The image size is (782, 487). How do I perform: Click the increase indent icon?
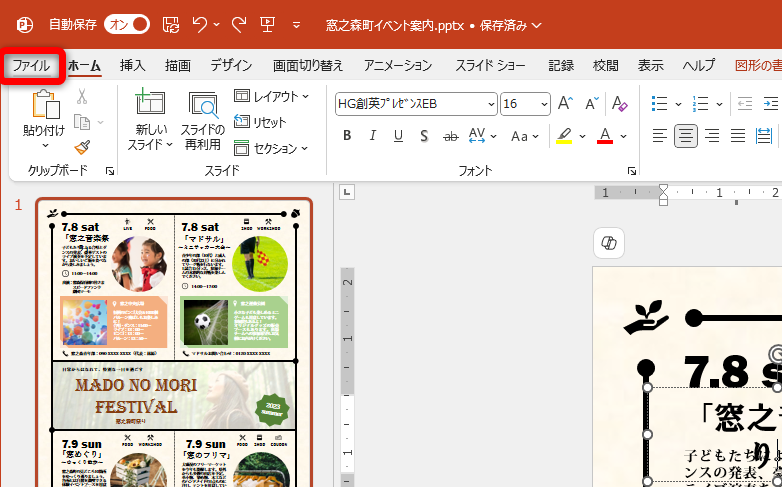pyautogui.click(x=771, y=104)
